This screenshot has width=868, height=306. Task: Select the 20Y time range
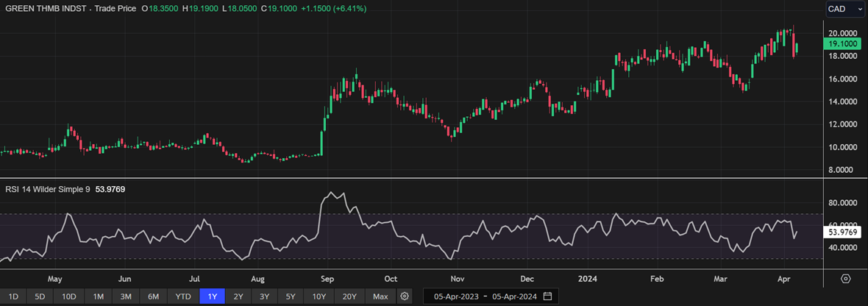(350, 296)
